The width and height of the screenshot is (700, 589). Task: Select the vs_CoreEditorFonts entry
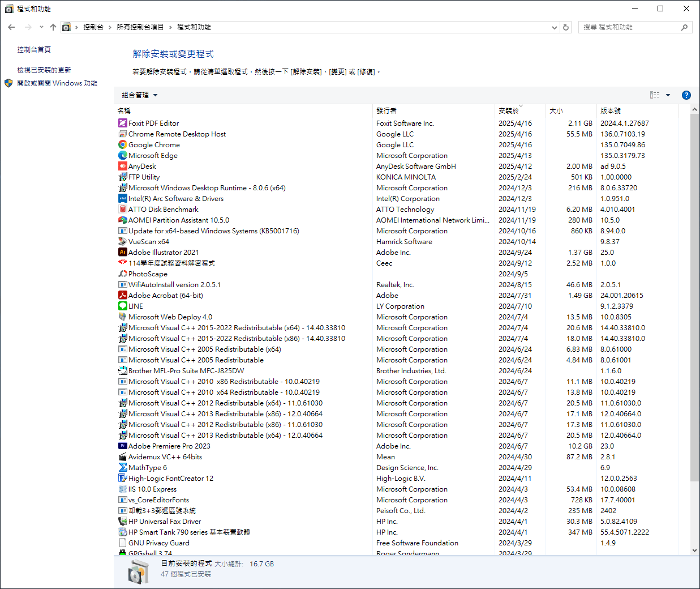pos(397,500)
